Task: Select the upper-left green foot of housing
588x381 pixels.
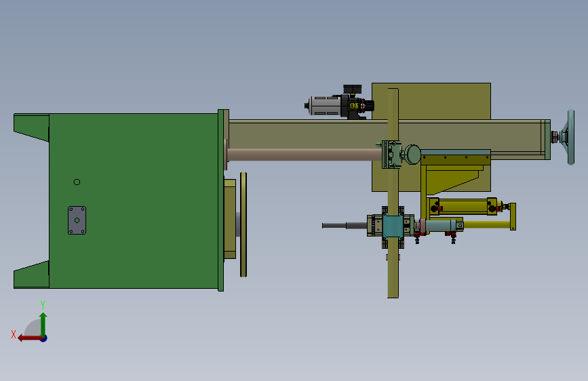Action: 31,127
